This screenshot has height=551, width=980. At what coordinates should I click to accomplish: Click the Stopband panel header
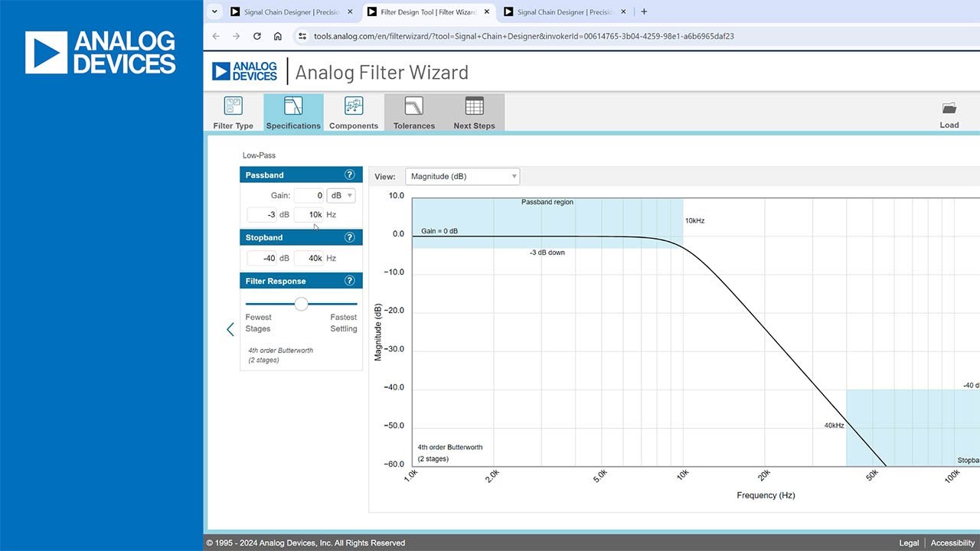point(301,237)
